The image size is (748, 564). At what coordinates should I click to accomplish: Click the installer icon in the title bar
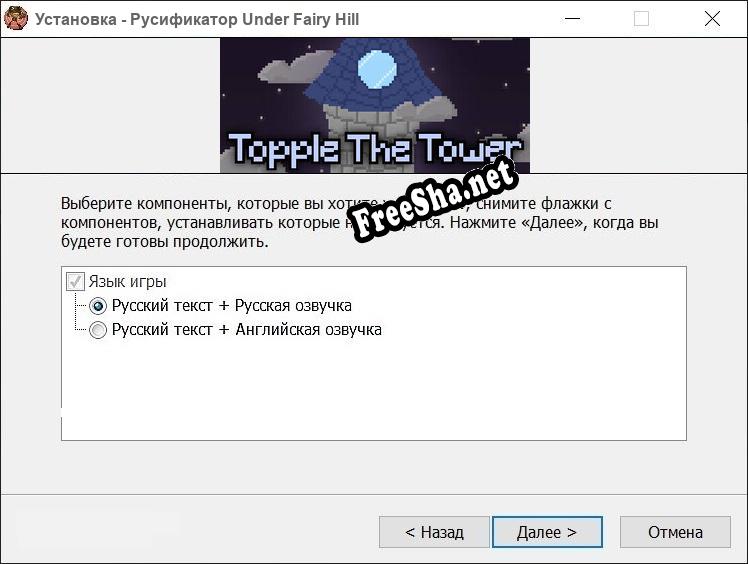(x=16, y=19)
